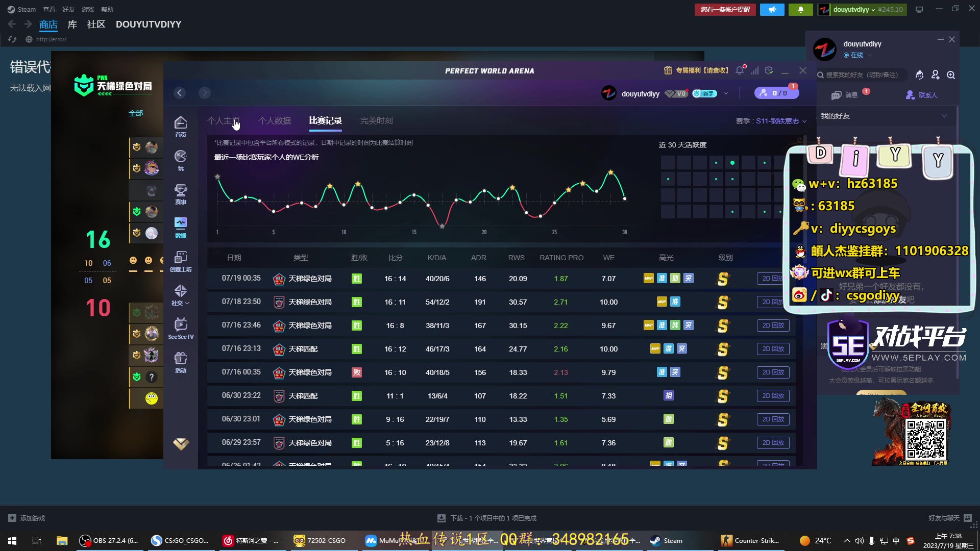The image size is (980, 551).
Task: Click the 下载 download status in Steam footer
Action: point(487,518)
